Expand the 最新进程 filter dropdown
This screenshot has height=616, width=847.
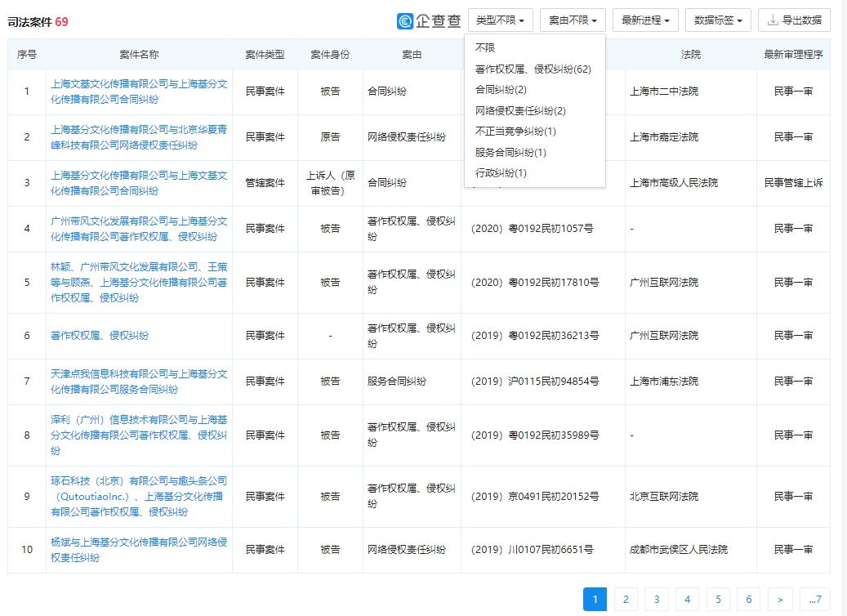coord(645,20)
